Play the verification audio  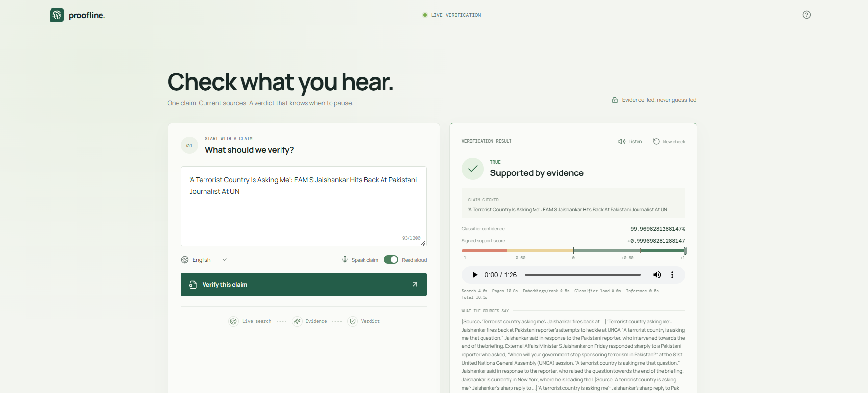coord(475,275)
